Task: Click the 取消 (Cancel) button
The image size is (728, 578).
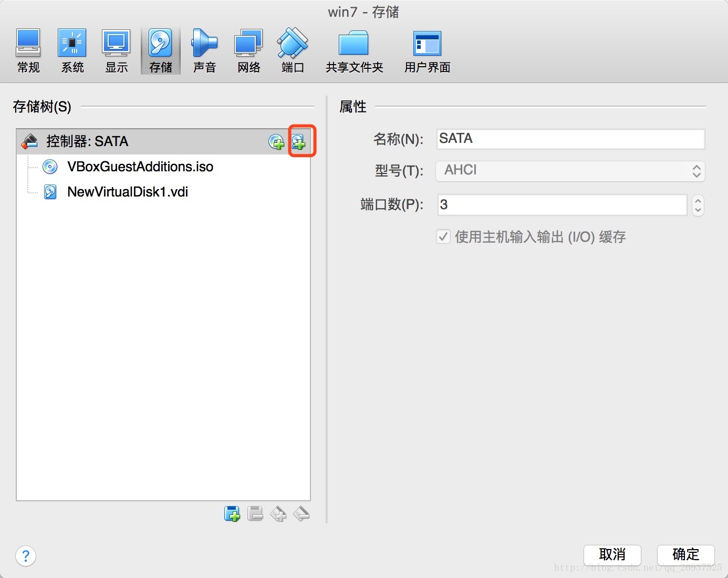Action: click(612, 555)
